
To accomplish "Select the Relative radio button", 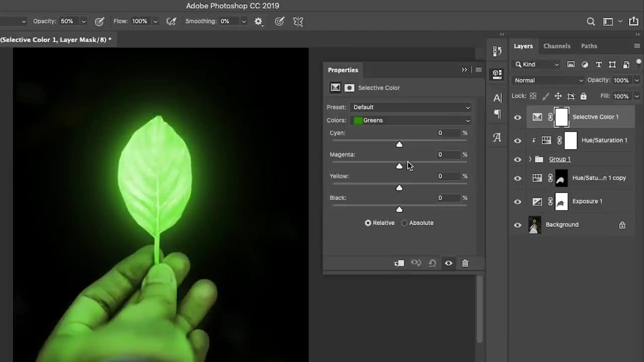I will pyautogui.click(x=368, y=223).
